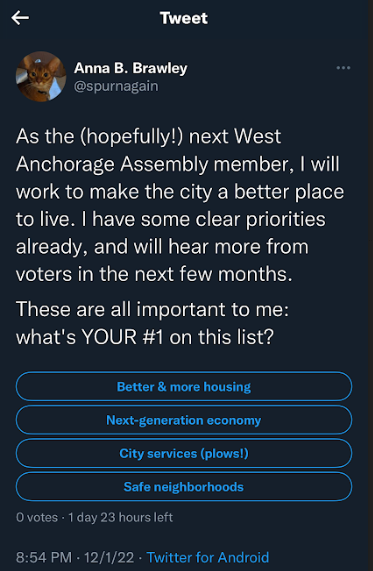Viewport: 373px width, 571px height.
Task: Choose Safe neighborhoods in the poll
Action: click(x=184, y=487)
